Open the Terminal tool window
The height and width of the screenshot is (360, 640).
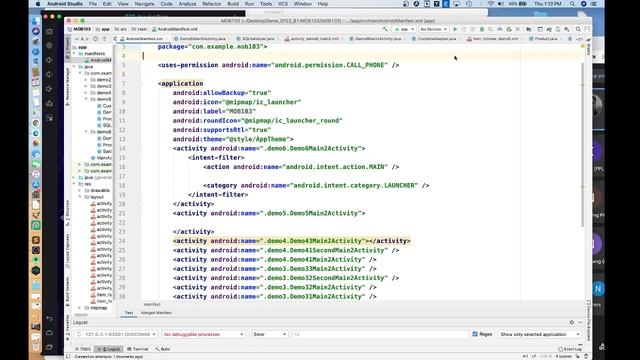[138, 349]
